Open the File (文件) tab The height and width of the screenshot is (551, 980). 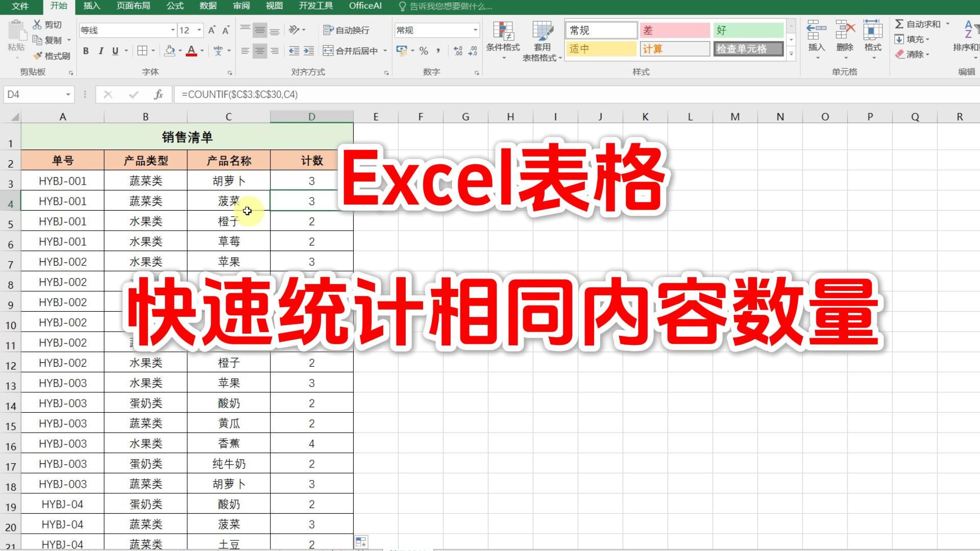pyautogui.click(x=20, y=6)
